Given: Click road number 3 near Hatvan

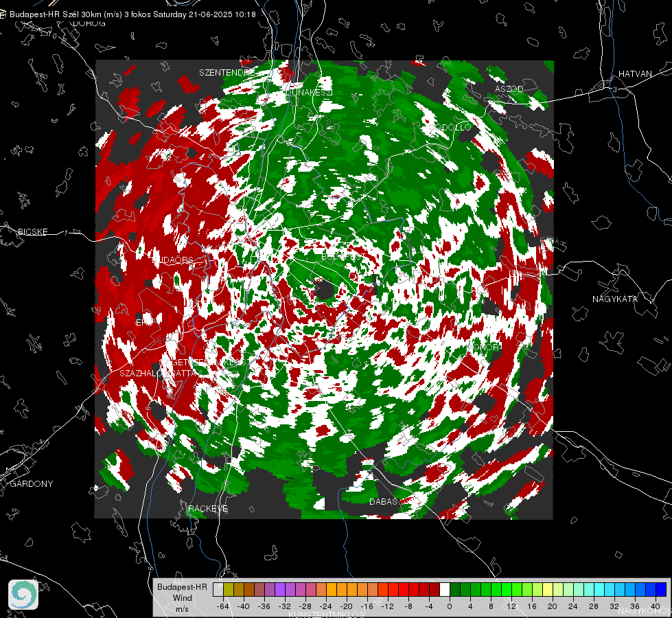Looking at the screenshot, I should [x=615, y=89].
